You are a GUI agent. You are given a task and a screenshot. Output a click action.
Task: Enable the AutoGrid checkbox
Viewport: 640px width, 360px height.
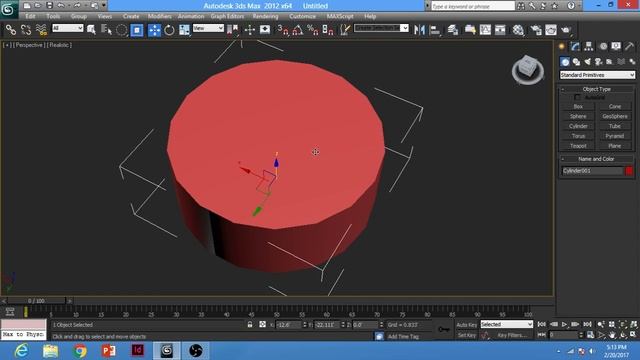click(577, 98)
